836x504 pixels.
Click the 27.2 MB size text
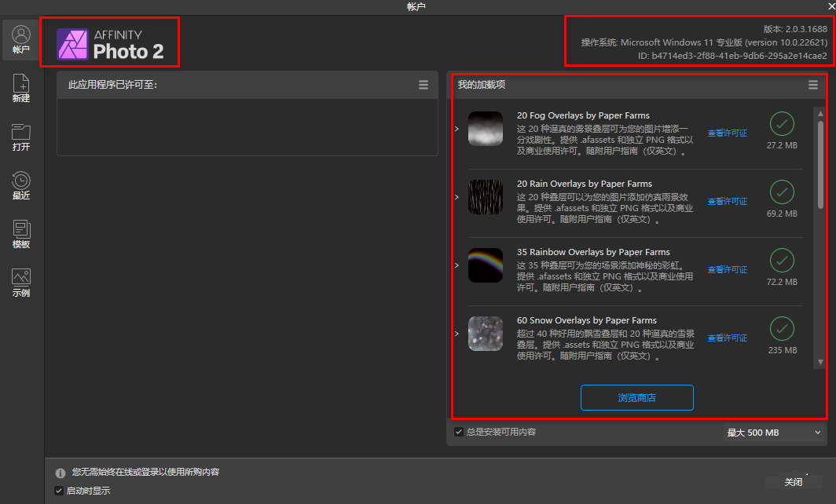coord(782,145)
